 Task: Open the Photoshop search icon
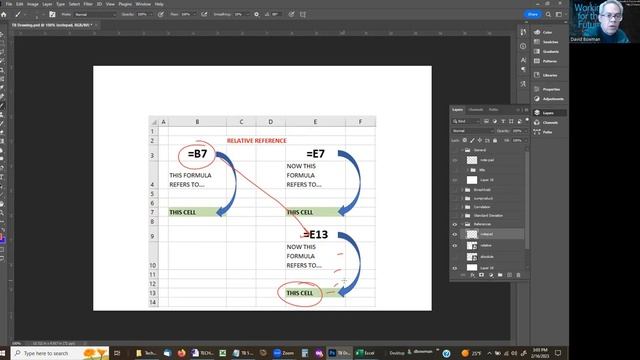tap(548, 14)
